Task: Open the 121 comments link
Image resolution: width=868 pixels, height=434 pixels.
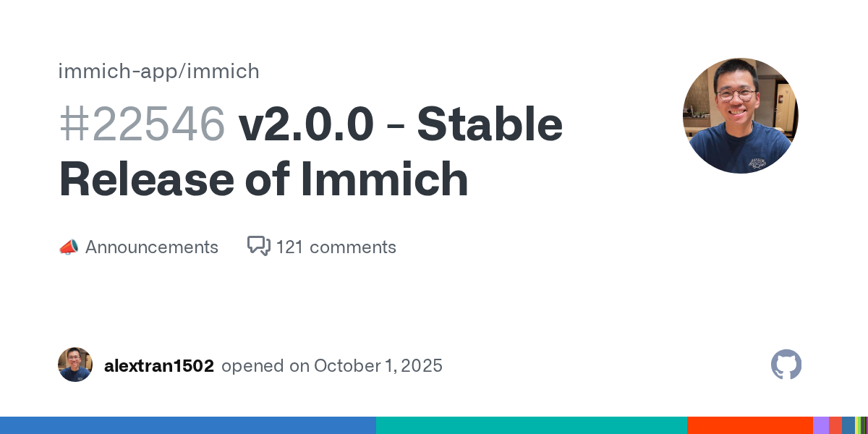Action: point(336,247)
